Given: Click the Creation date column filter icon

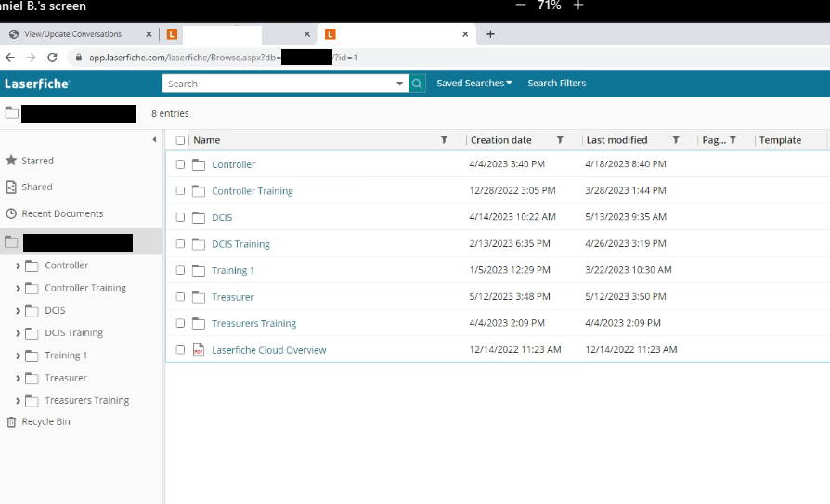Looking at the screenshot, I should tap(560, 140).
